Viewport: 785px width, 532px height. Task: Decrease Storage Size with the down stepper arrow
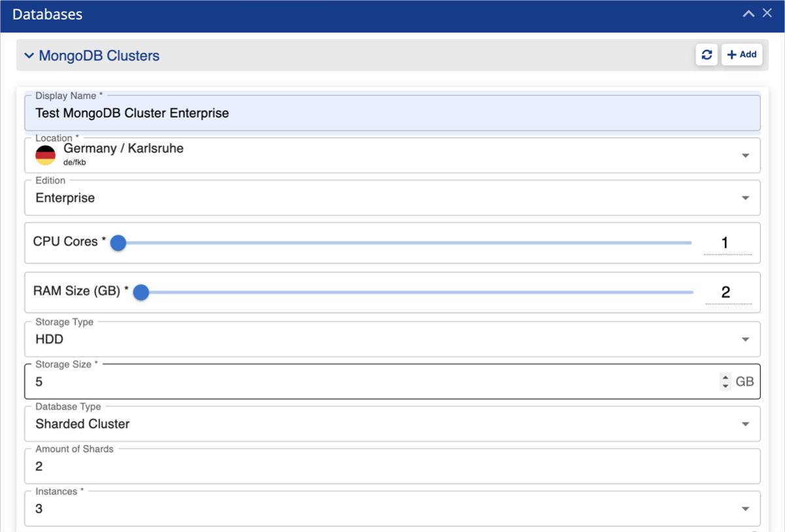(725, 386)
